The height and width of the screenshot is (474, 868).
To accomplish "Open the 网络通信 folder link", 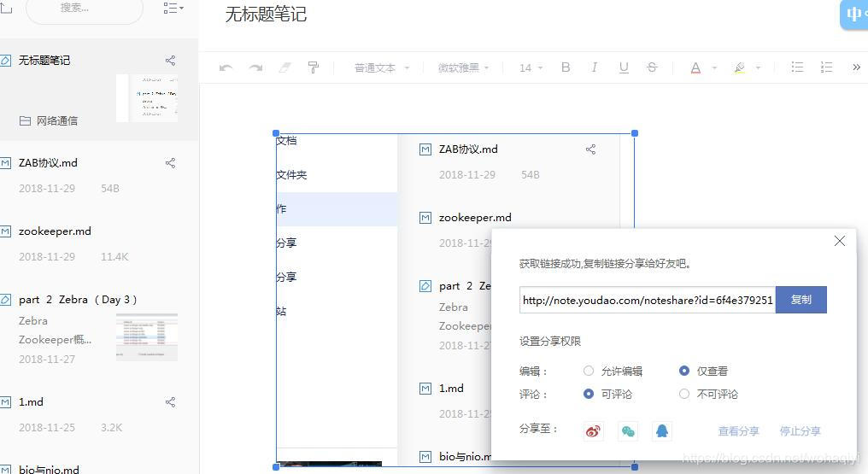I will pos(49,120).
